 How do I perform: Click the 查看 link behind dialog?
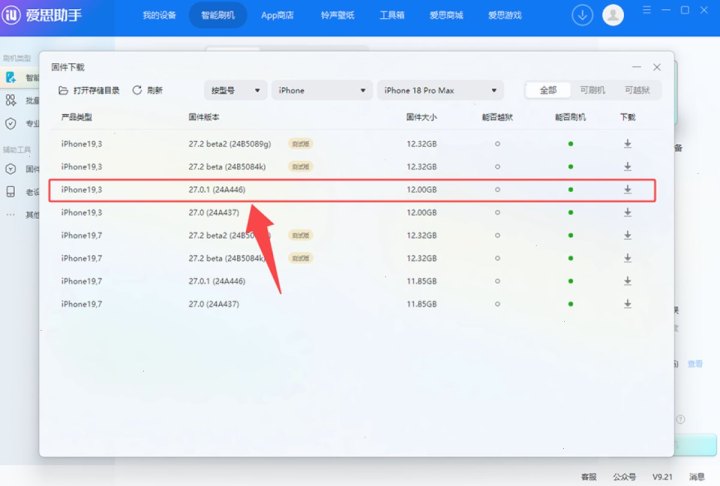coord(695,364)
